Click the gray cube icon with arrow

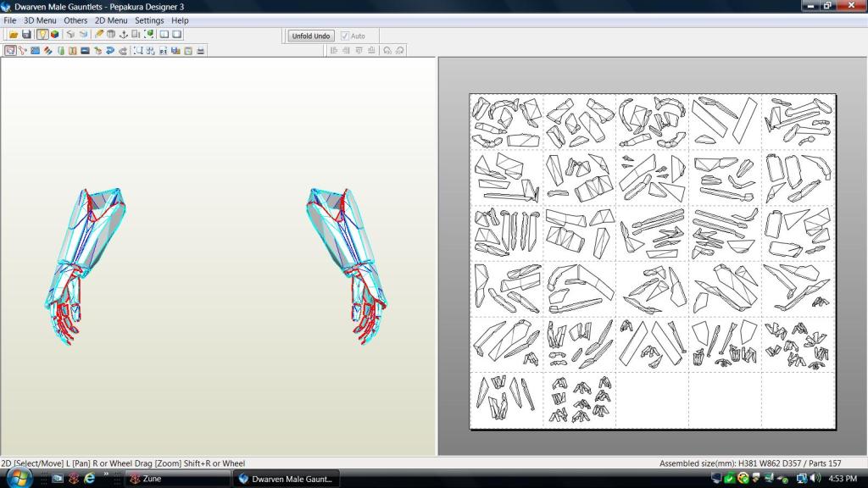(x=70, y=34)
